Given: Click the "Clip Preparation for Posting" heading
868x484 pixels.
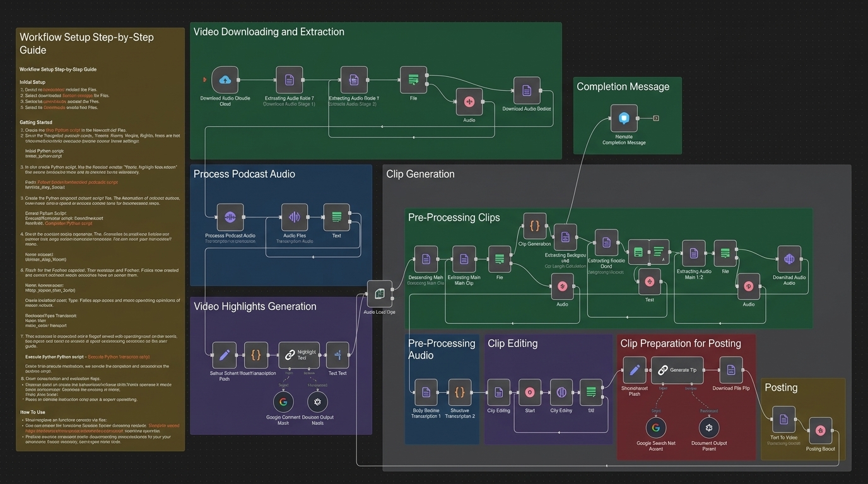Looking at the screenshot, I should pyautogui.click(x=680, y=343).
